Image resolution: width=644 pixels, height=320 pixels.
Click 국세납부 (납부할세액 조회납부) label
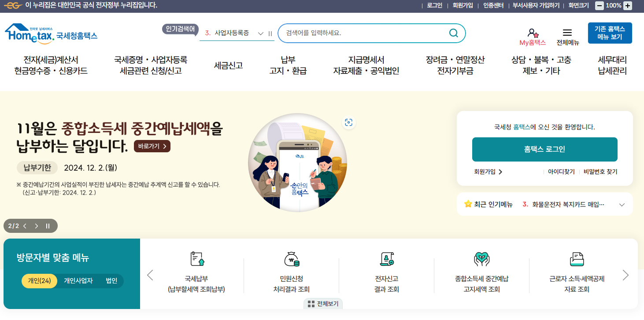(196, 284)
